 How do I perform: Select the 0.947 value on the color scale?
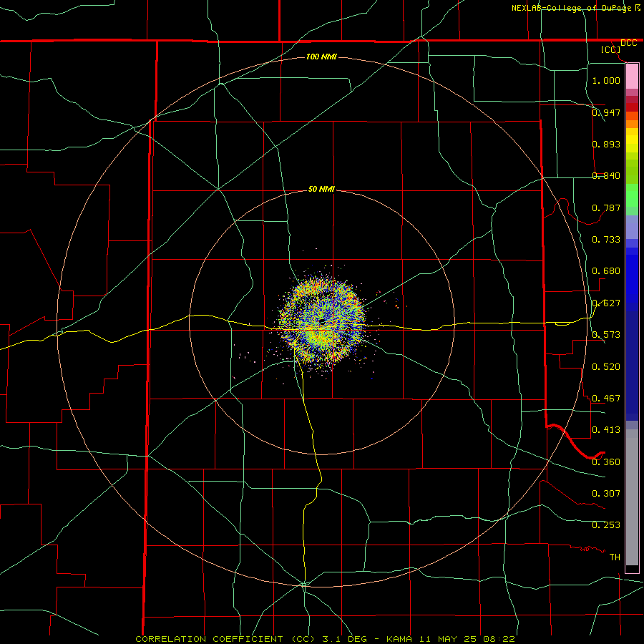606,112
